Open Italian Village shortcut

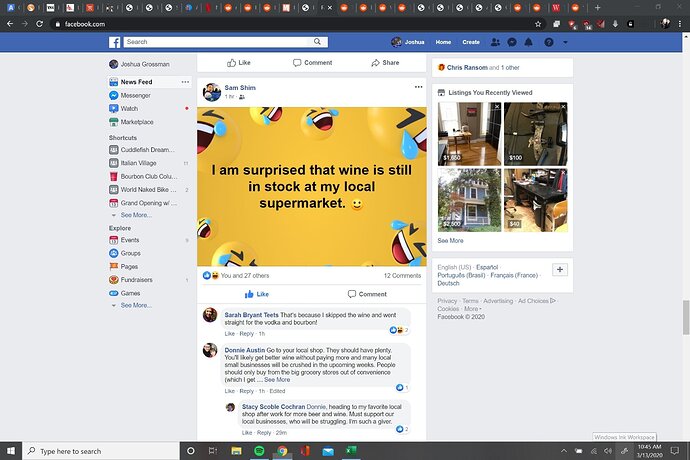(138, 163)
